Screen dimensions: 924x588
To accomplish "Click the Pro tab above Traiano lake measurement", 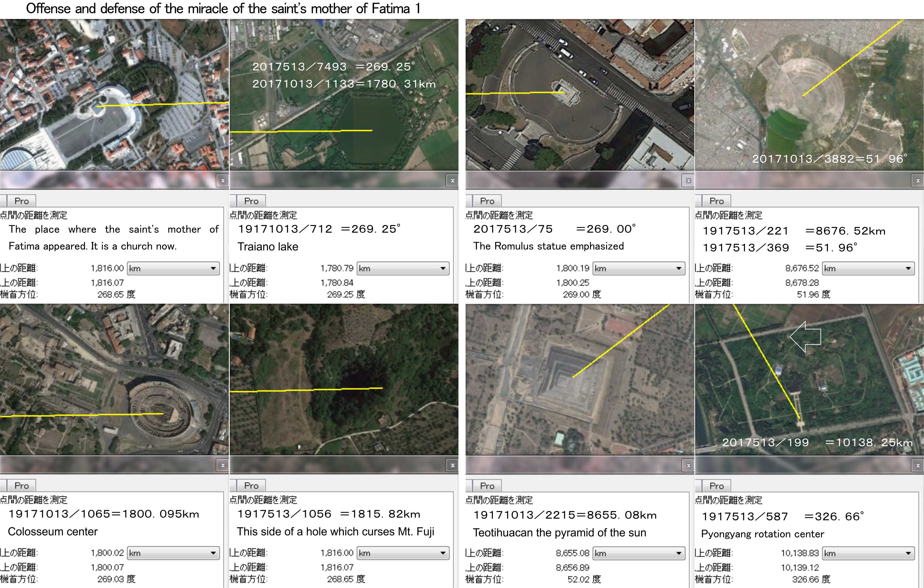I will click(251, 201).
